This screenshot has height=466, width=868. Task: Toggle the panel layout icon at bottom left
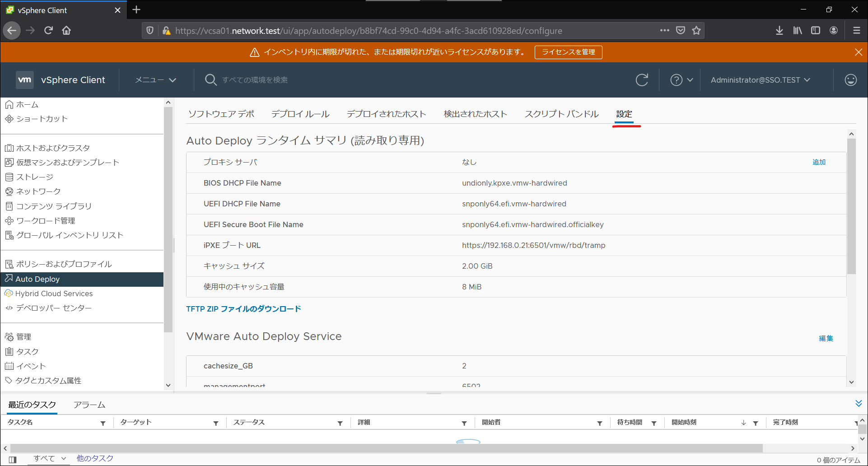(x=13, y=460)
